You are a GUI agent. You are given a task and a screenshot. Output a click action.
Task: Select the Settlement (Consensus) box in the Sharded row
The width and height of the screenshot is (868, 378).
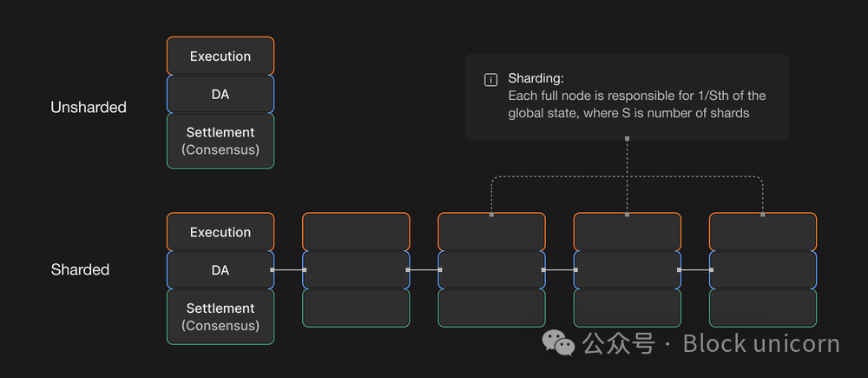coord(220,316)
